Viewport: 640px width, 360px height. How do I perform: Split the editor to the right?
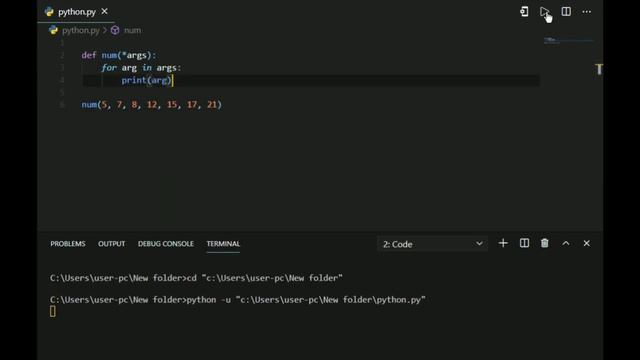(x=566, y=12)
